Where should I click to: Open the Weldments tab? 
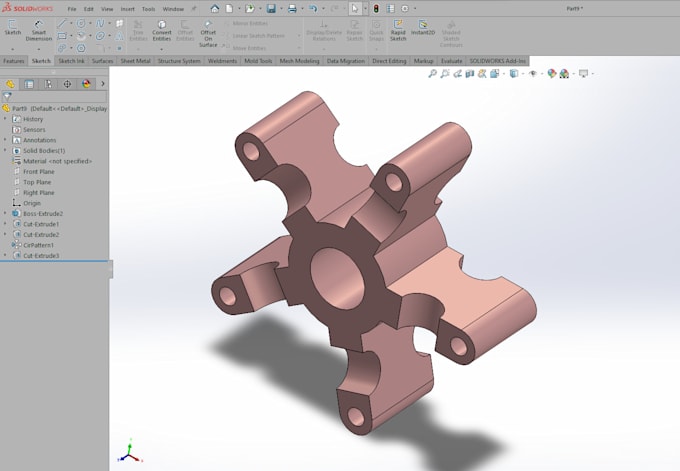pos(222,61)
